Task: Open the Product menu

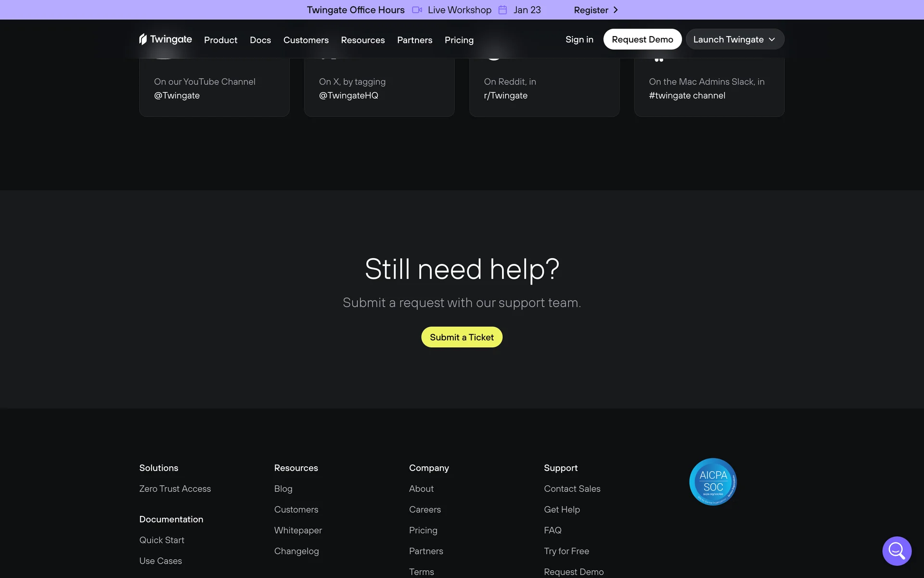Action: [220, 40]
